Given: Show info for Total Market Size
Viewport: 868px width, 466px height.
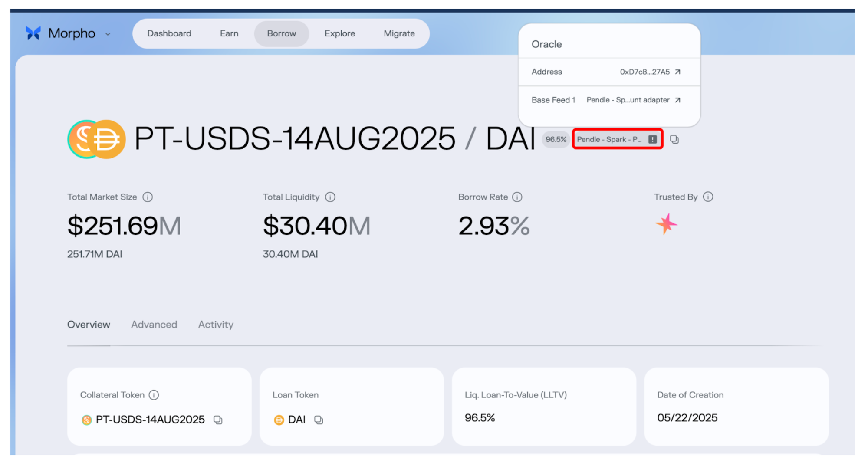Looking at the screenshot, I should [148, 197].
